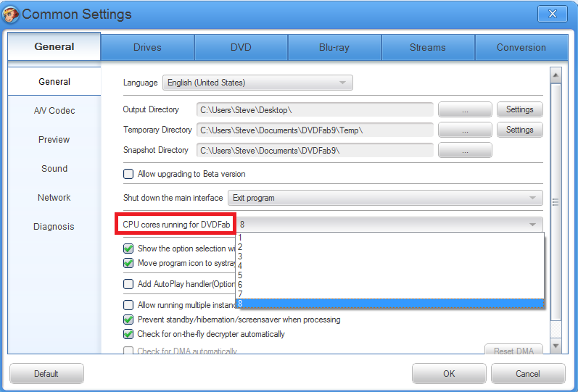Viewport: 578px width, 392px height.
Task: Enable Allow upgrading to Beta version
Action: (x=128, y=174)
